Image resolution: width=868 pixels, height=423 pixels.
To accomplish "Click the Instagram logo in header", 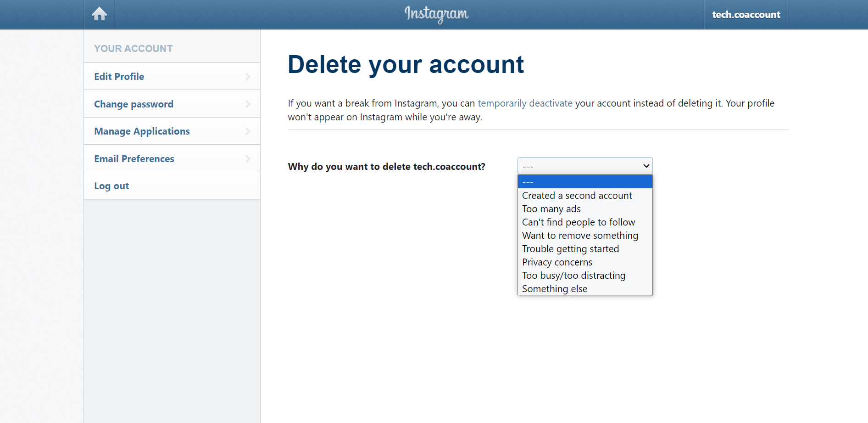I will (436, 14).
